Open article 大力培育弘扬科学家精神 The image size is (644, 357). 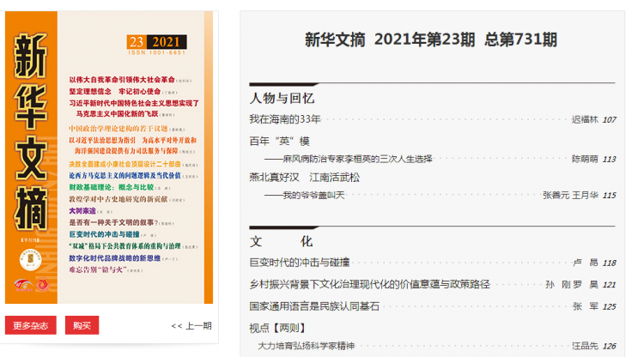(x=306, y=346)
